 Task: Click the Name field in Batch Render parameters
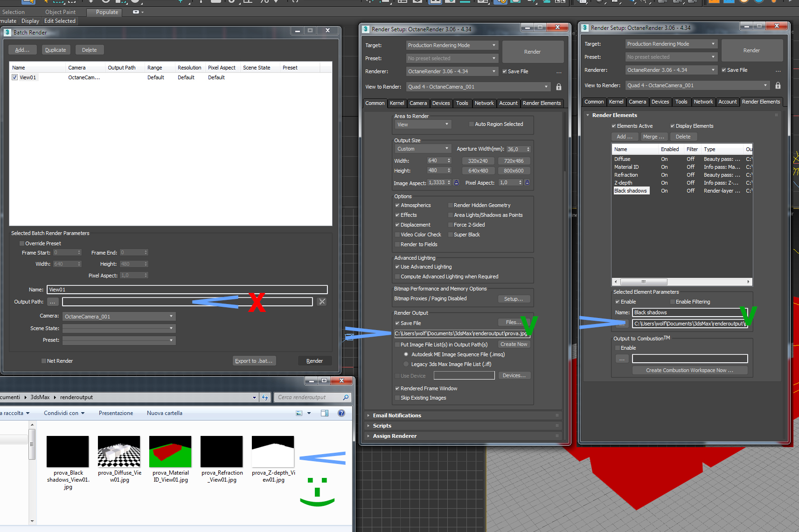coord(187,290)
